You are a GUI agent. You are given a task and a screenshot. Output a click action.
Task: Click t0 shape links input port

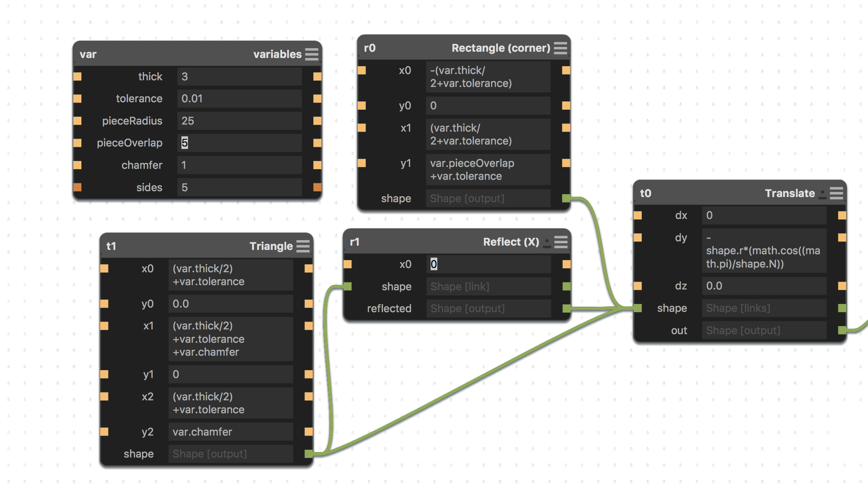[638, 308]
